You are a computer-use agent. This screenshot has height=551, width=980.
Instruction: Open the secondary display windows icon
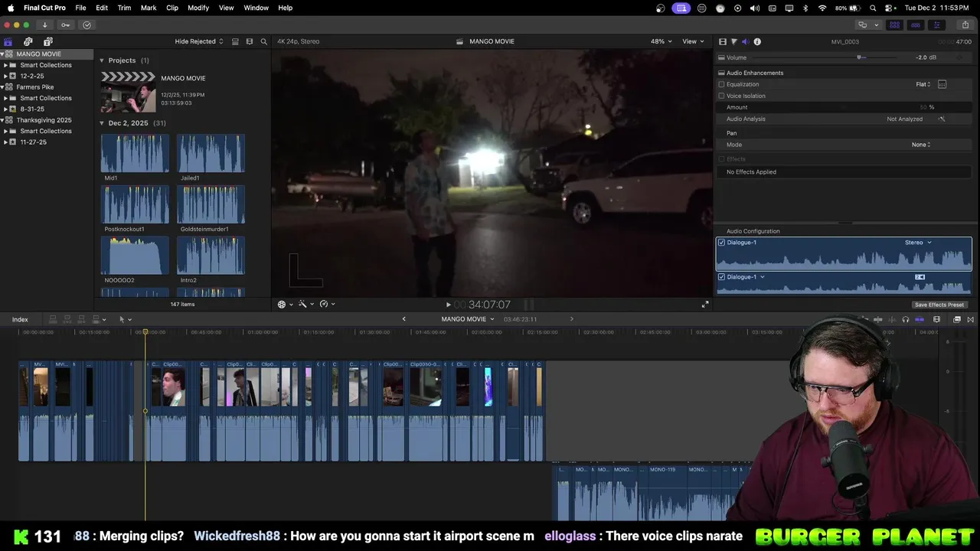tap(864, 24)
